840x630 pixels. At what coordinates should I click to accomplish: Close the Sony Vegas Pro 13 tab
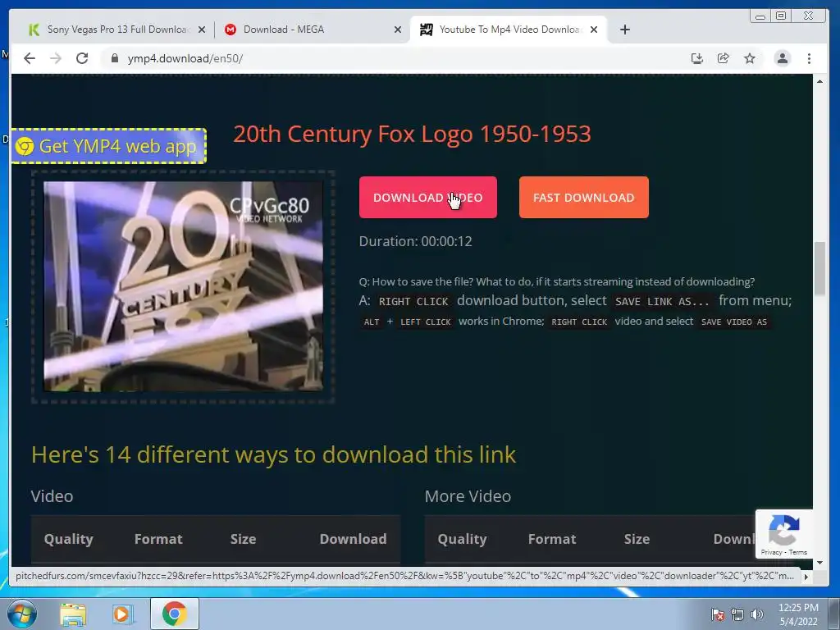point(202,30)
